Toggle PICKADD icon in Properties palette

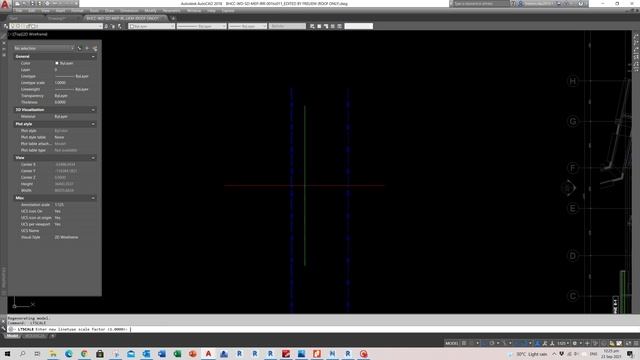tap(80, 48)
